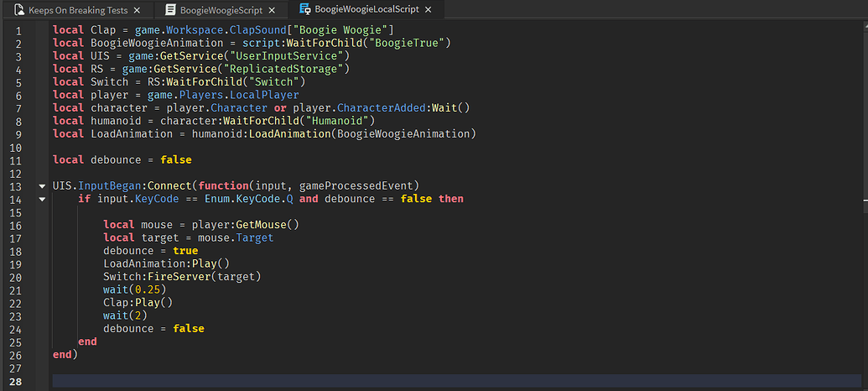
Task: Close the BoogieWoogieLocalScript tab
Action: pyautogui.click(x=429, y=10)
